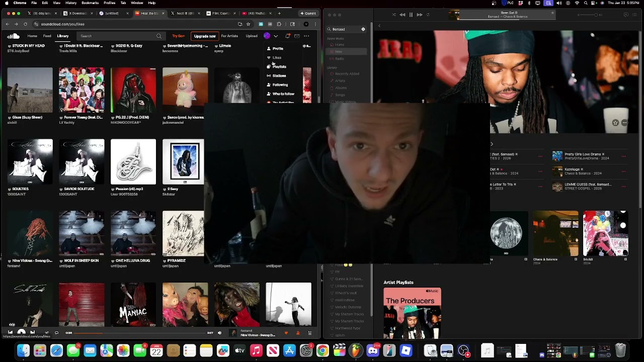644x362 pixels.
Task: Reload the SoundCloud page in Chrome
Action: tap(25, 24)
